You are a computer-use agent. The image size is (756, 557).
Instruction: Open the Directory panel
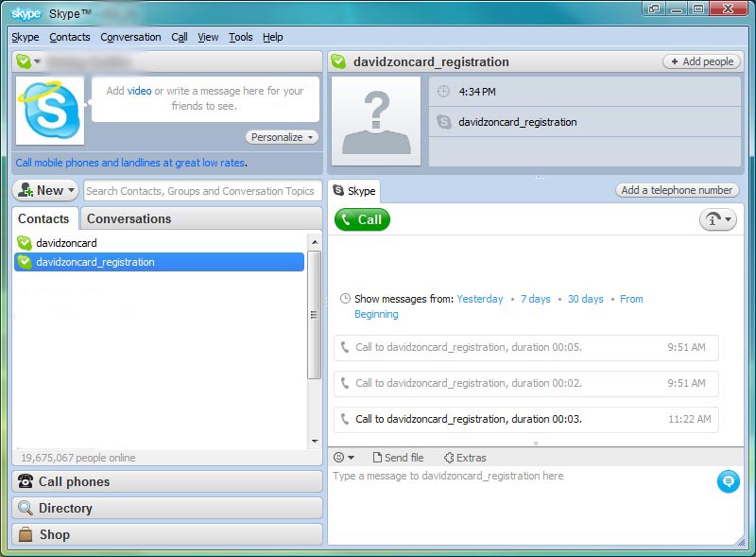pyautogui.click(x=167, y=508)
